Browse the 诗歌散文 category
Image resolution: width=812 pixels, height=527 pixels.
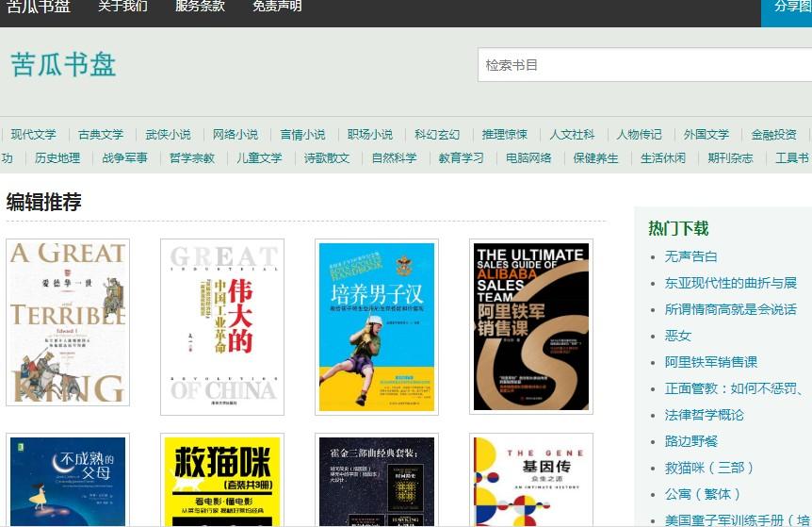click(327, 158)
